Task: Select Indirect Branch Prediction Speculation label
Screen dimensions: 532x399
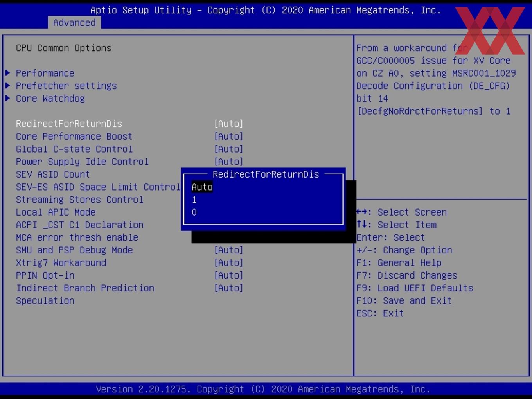Action: click(85, 294)
